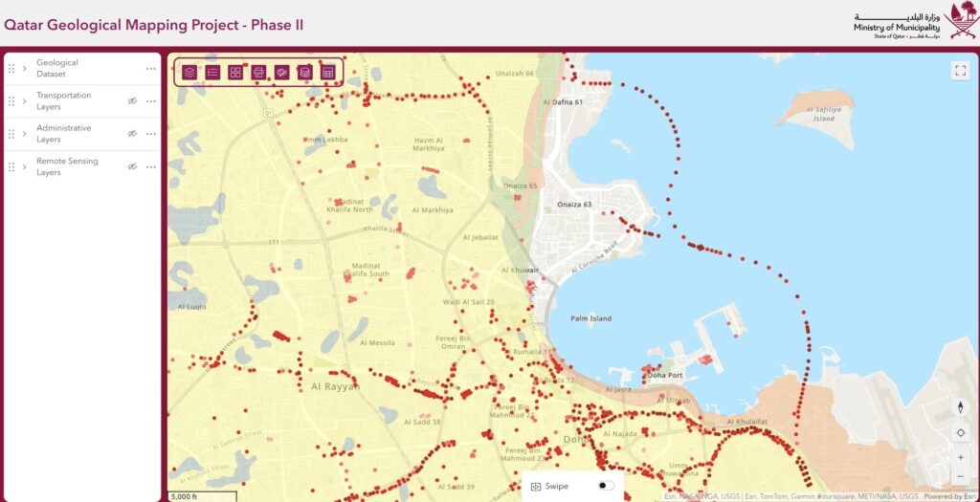The width and height of the screenshot is (980, 502).
Task: Open the legend list tool
Action: 212,72
